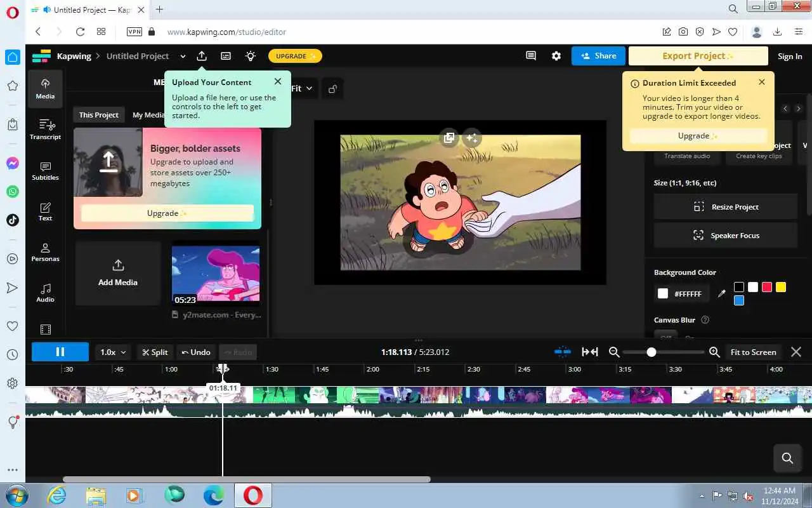Screen dimensions: 812x508
Task: Zoom out the timeline
Action: [x=614, y=352]
